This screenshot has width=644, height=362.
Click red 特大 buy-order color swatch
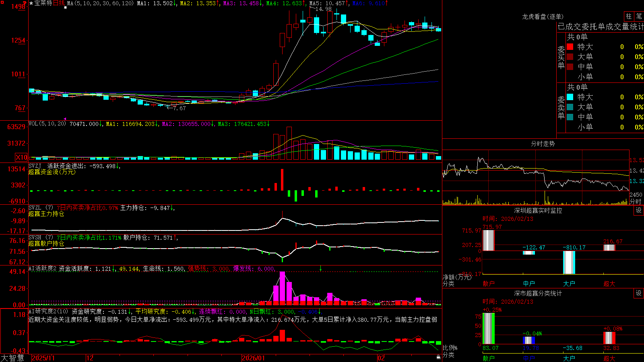(570, 47)
